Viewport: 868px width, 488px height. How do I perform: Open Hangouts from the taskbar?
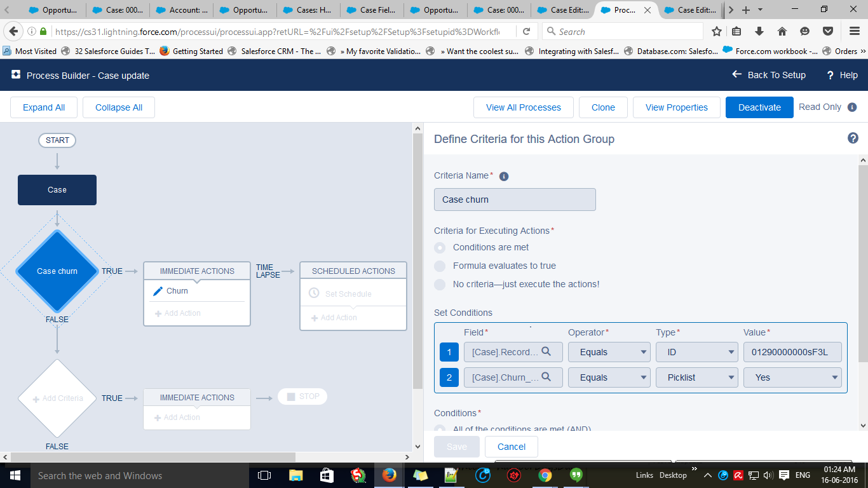(x=576, y=475)
